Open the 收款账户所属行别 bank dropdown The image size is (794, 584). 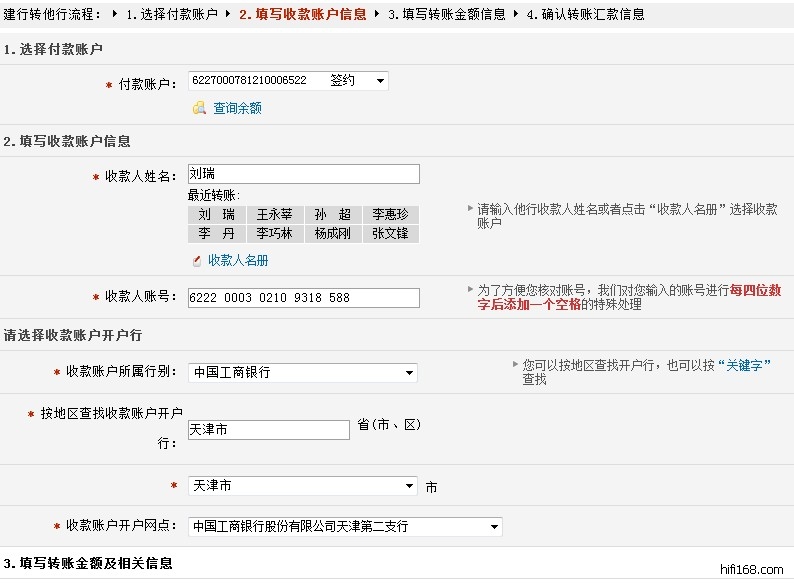409,373
